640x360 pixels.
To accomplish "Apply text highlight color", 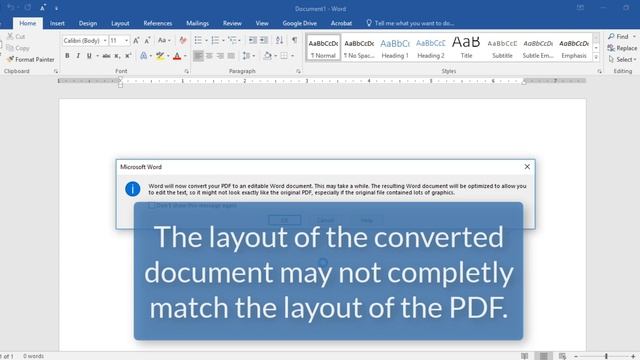I will [160, 56].
